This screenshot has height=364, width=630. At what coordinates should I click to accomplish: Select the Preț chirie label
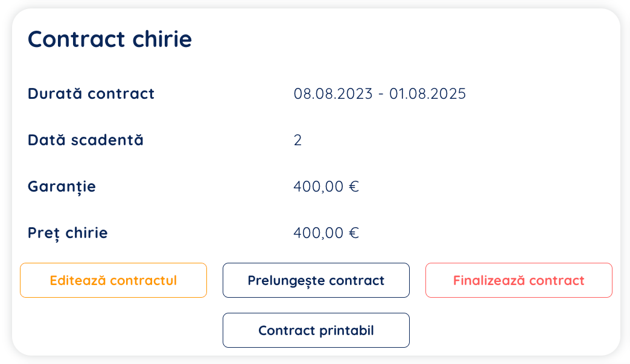pos(68,233)
